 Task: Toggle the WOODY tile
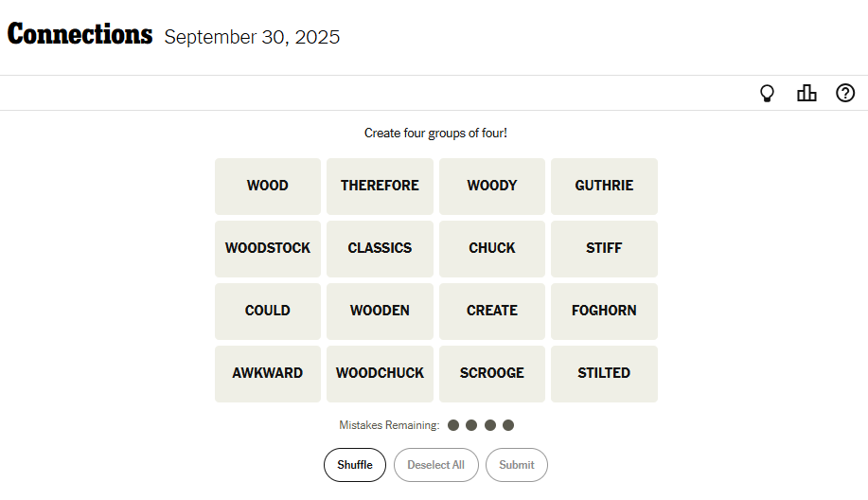pos(492,187)
